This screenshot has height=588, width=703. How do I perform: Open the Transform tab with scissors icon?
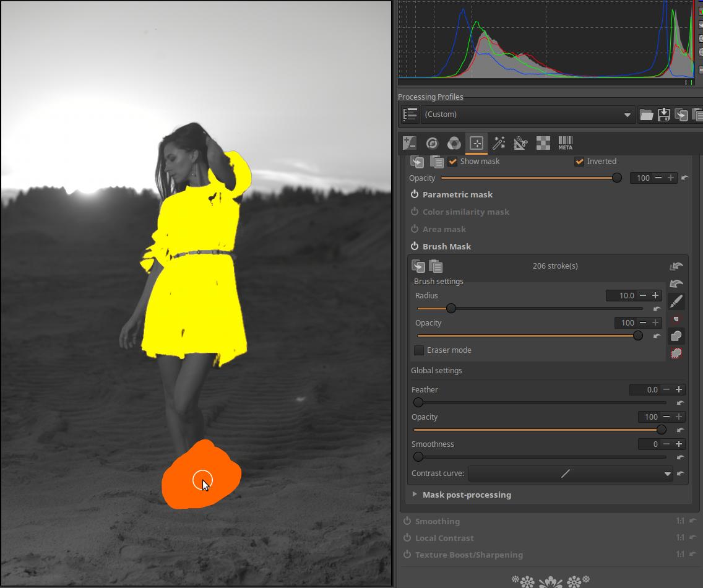[520, 143]
